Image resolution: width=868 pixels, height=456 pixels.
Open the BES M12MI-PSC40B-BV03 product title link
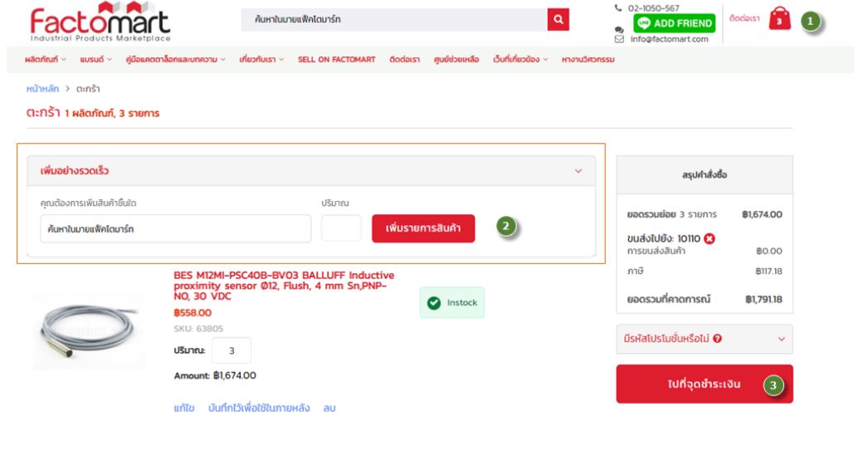(284, 286)
